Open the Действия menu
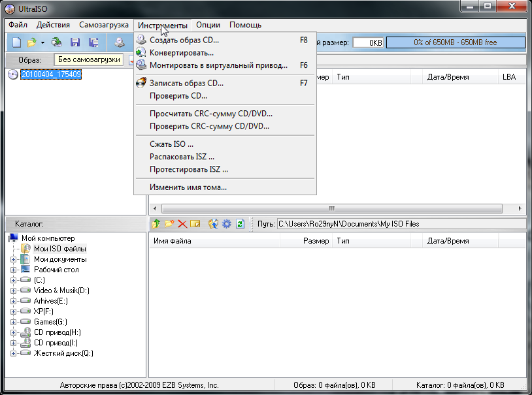Viewport: 532px width, 395px height. 53,25
